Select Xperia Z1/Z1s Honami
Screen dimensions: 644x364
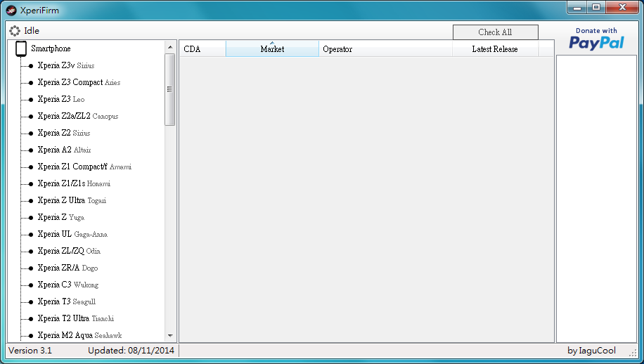coord(74,183)
